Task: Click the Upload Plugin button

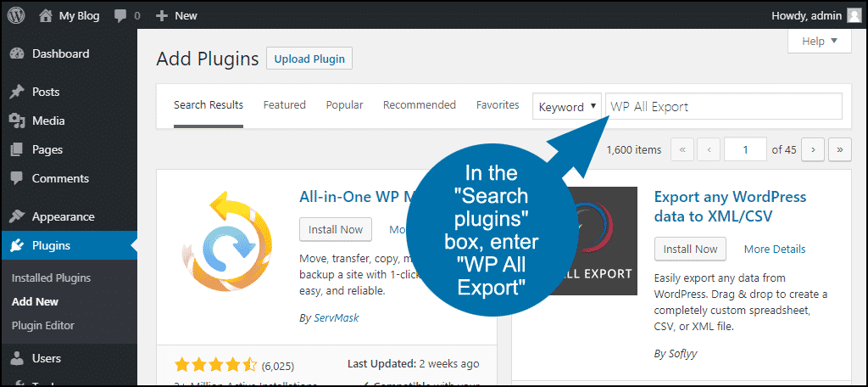Action: 309,59
